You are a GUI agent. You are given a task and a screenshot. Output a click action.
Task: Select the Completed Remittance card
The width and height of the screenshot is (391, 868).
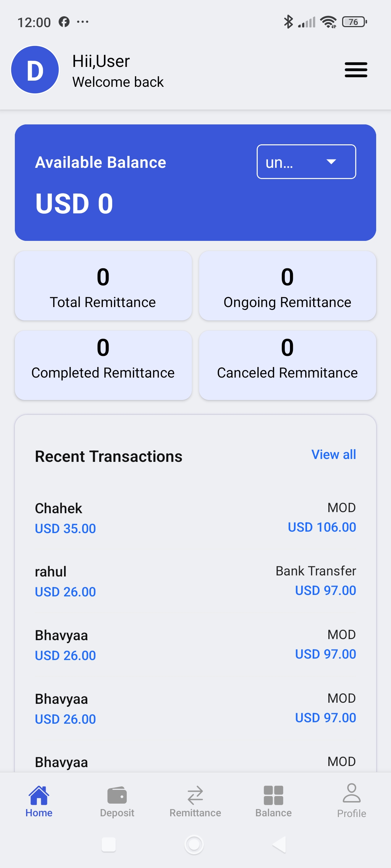[x=103, y=365]
